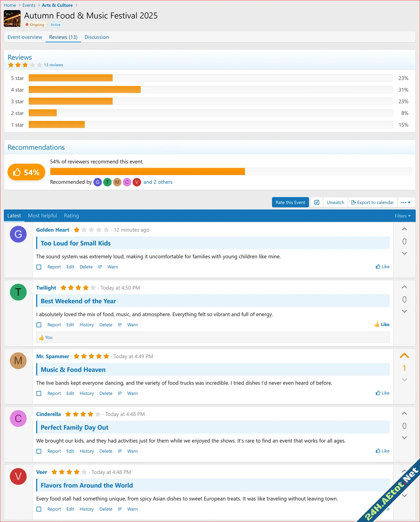Click the 1 star rating bar

click(x=210, y=125)
